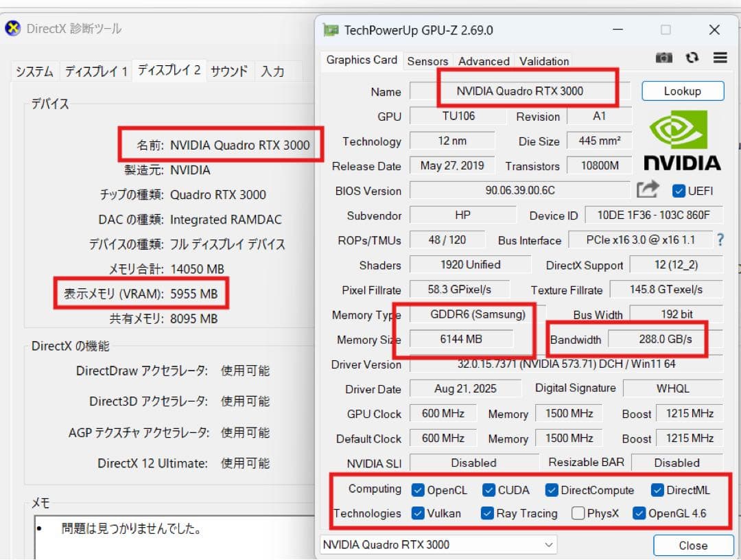Click the Device ID value 10DE 1F36 - 103C 860F

[654, 215]
